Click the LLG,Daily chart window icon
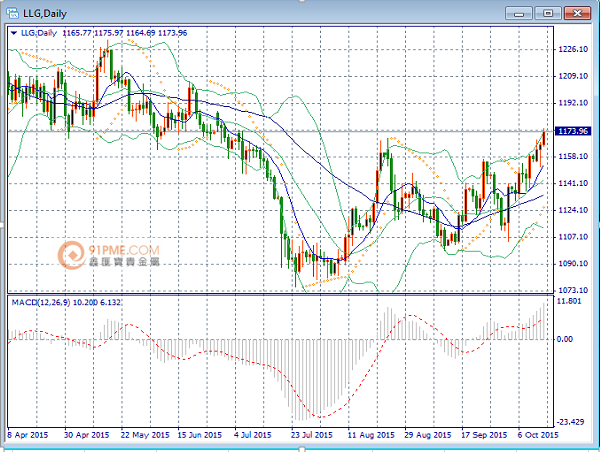 pos(12,13)
